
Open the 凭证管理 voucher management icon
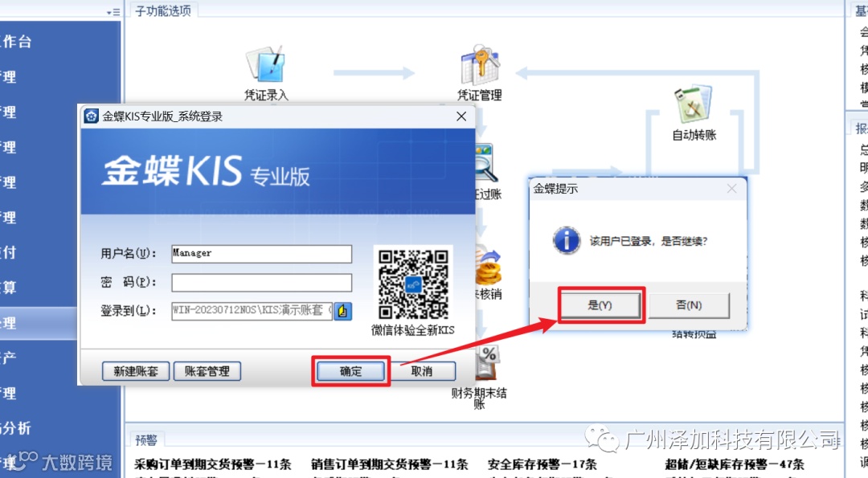[479, 73]
